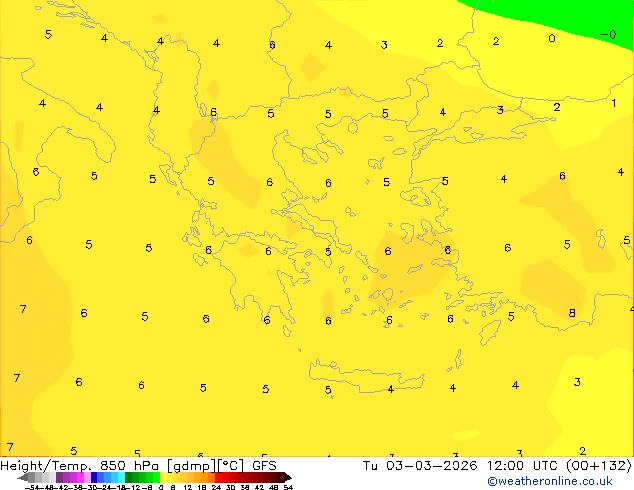The width and height of the screenshot is (634, 490).
Task: Click the '54' label at the scale's right end
Action: pos(288,487)
